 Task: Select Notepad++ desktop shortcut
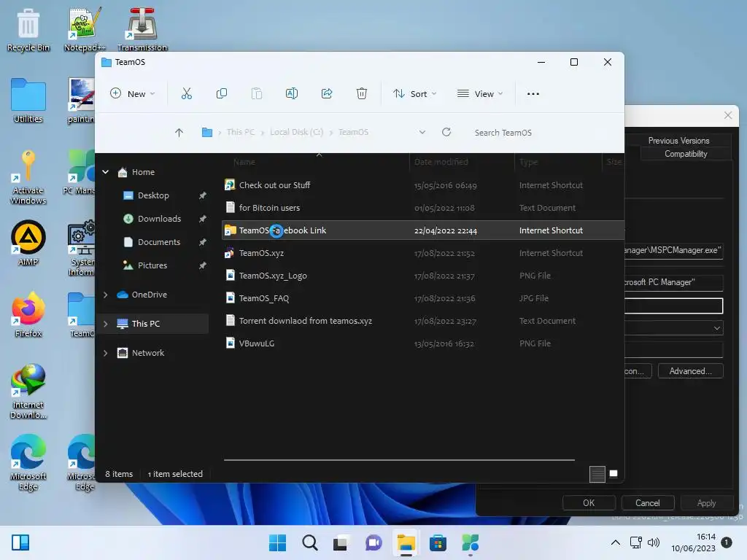[x=85, y=30]
